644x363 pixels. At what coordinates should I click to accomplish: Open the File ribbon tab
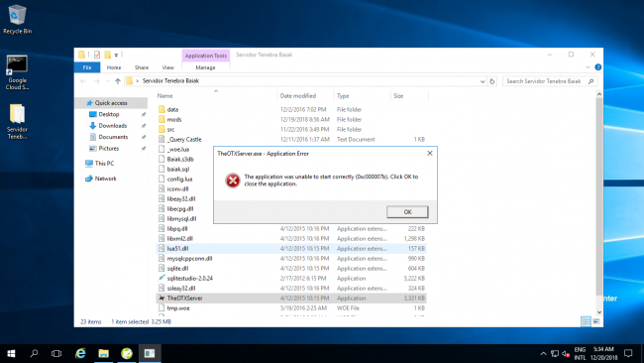click(x=87, y=67)
